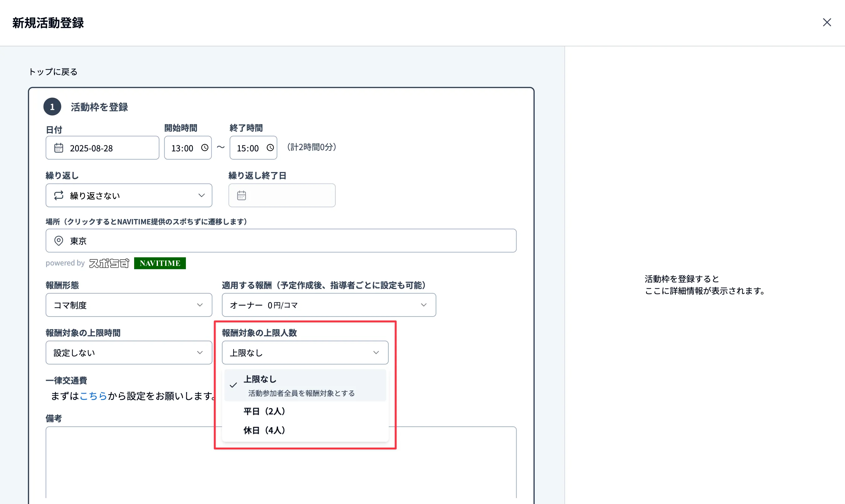Open the オーナー 0円/コマ dropdown

[x=328, y=305]
